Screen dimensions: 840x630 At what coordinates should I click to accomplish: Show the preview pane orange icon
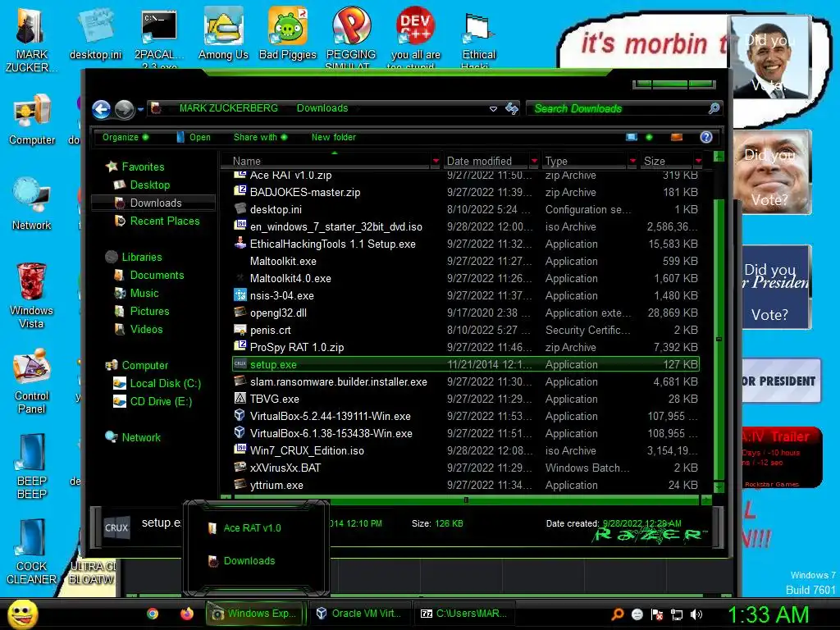[677, 137]
